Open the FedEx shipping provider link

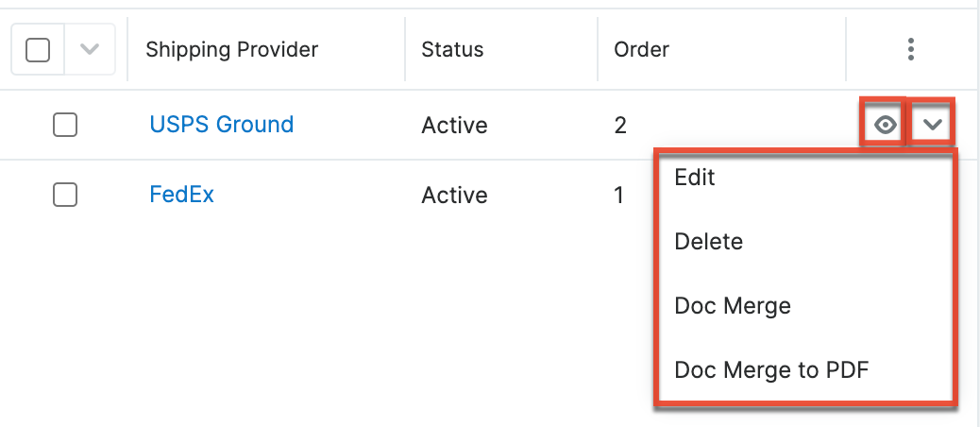(x=181, y=196)
